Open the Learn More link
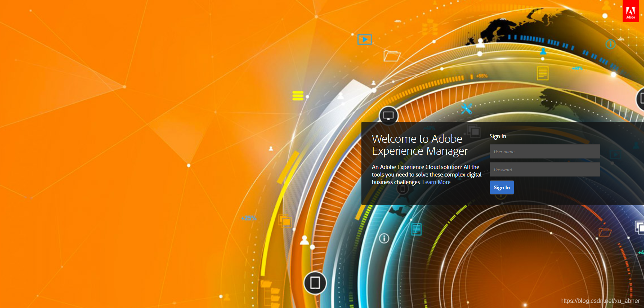644x308 pixels. (436, 182)
